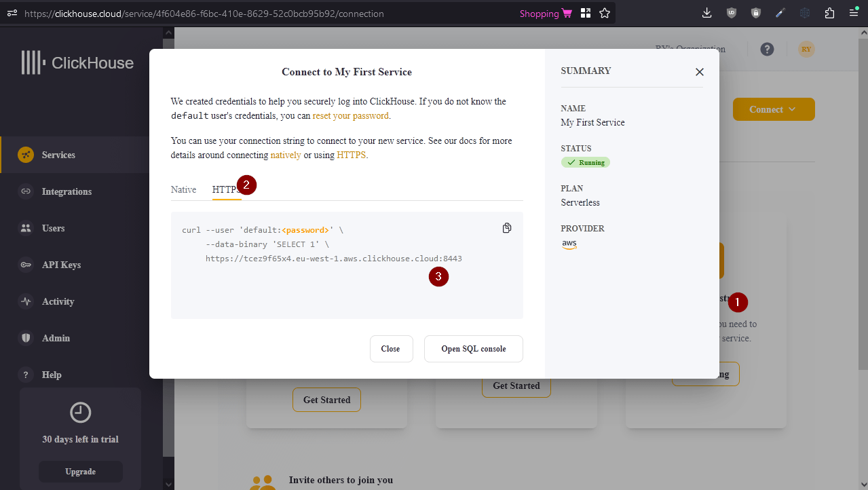Click the clickhouse.cloud:8443 endpoint URL line

click(334, 259)
